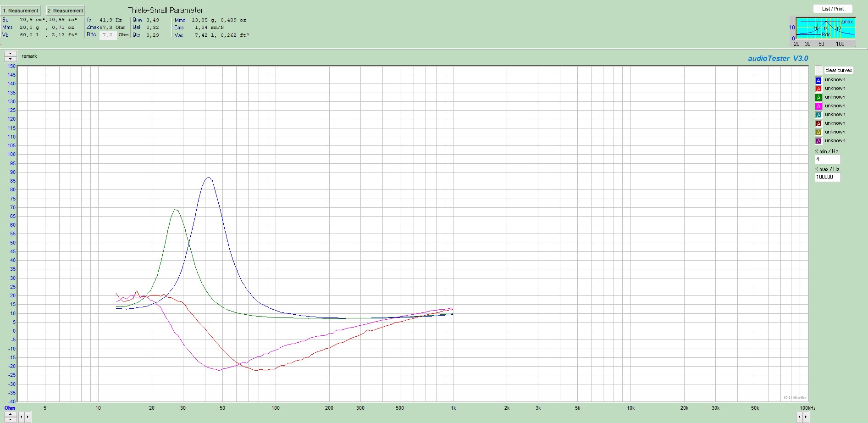This screenshot has height=423, width=868.
Task: Click the left arrow at bottom-left of graph
Action: point(22,417)
